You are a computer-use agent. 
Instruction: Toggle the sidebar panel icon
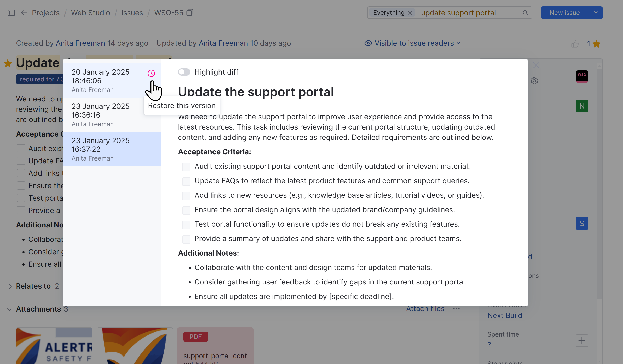click(11, 13)
